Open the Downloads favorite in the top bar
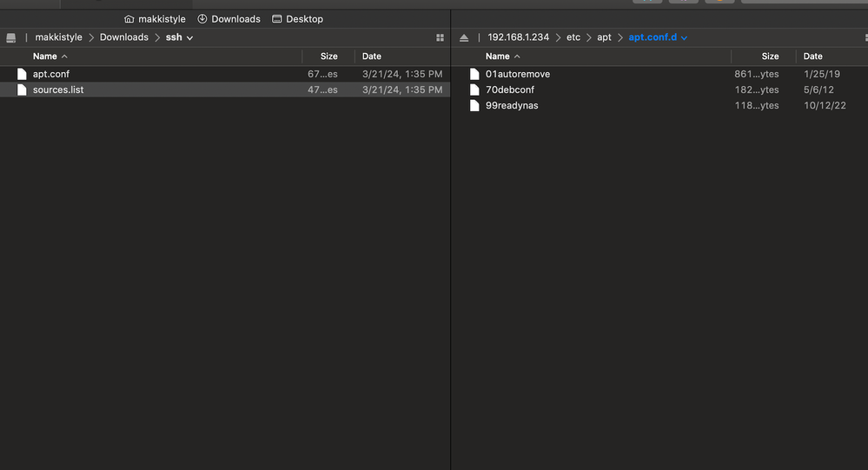868x470 pixels. coord(229,19)
